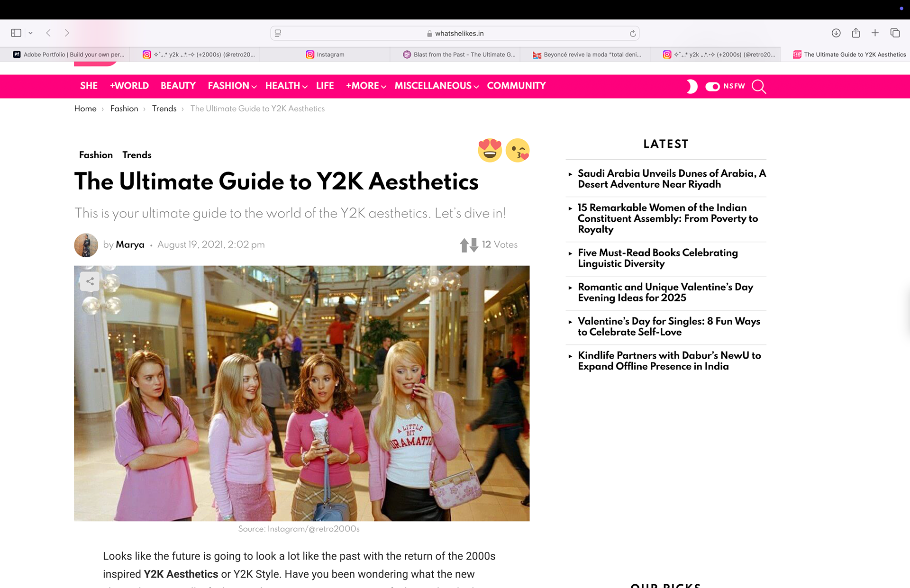Image resolution: width=910 pixels, height=588 pixels.
Task: Toggle the NSFW switch
Action: pyautogui.click(x=712, y=86)
